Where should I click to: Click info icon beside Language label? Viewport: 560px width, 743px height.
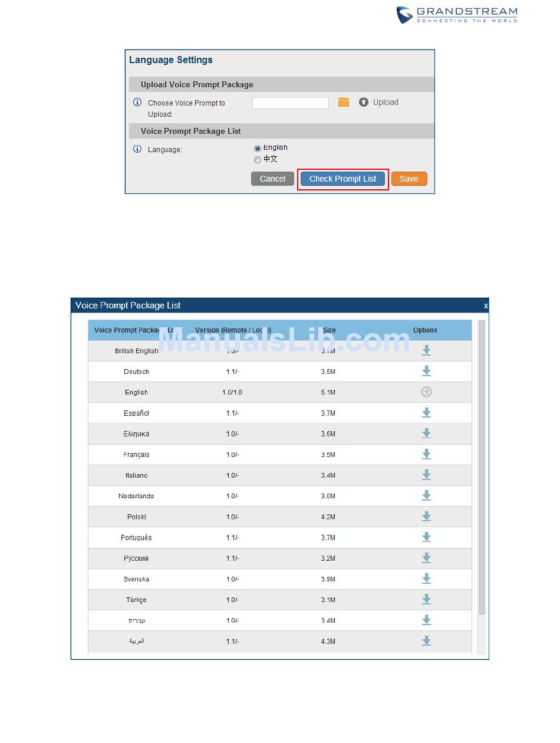point(137,149)
